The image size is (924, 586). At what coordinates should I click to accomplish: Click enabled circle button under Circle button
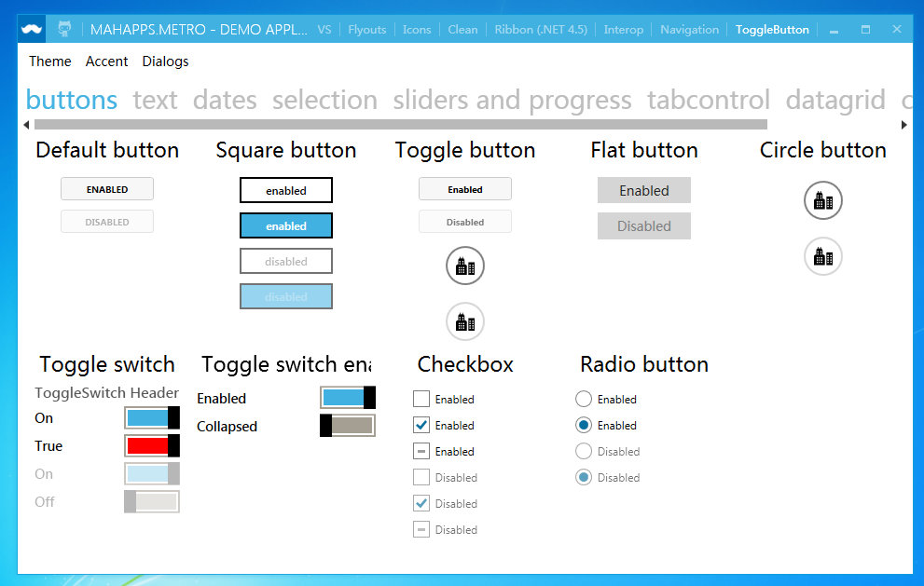tap(822, 200)
